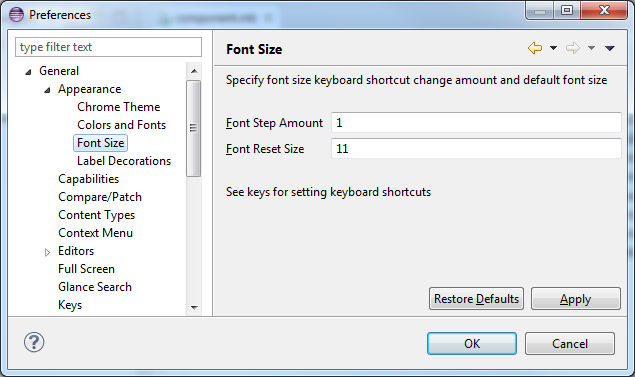Click the Apply button
The image size is (635, 377).
pos(575,299)
